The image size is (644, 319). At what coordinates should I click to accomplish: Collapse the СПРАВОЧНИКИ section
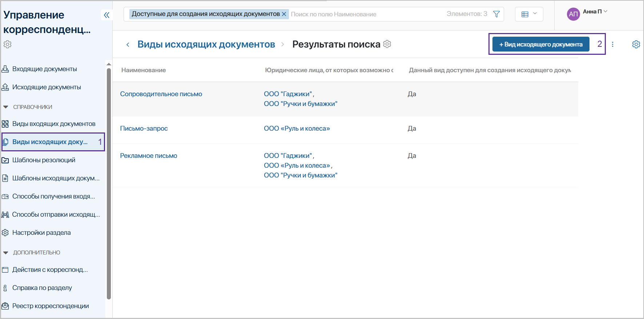(x=6, y=107)
